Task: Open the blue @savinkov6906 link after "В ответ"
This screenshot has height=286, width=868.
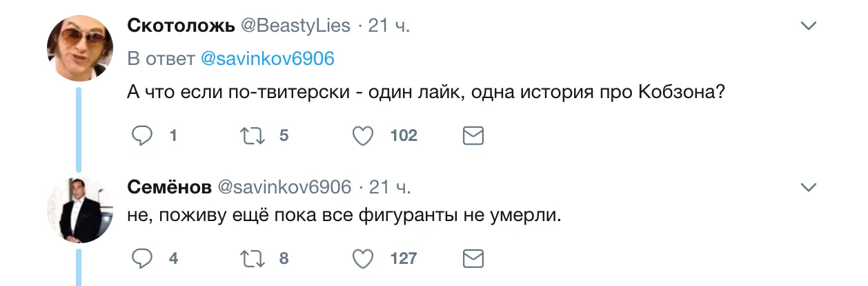Action: [267, 59]
